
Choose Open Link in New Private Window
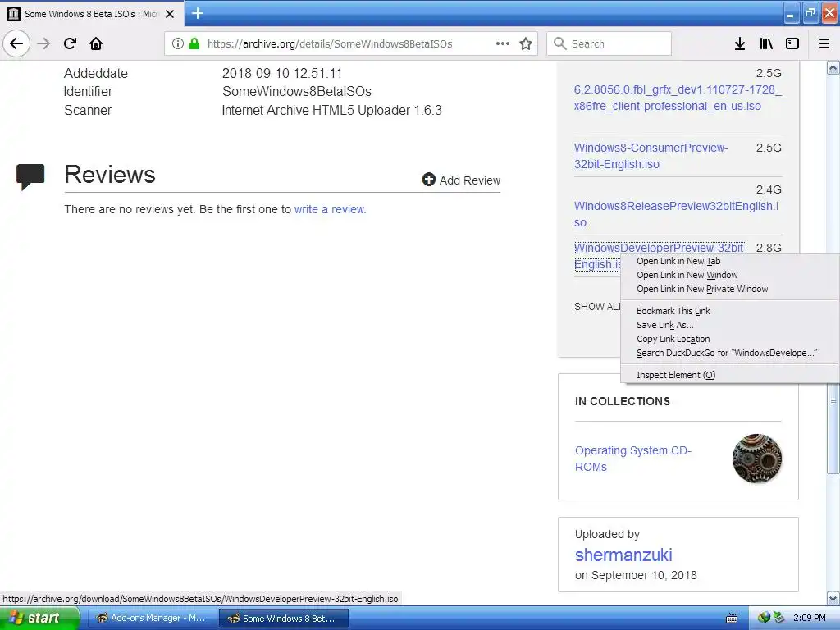pyautogui.click(x=702, y=289)
